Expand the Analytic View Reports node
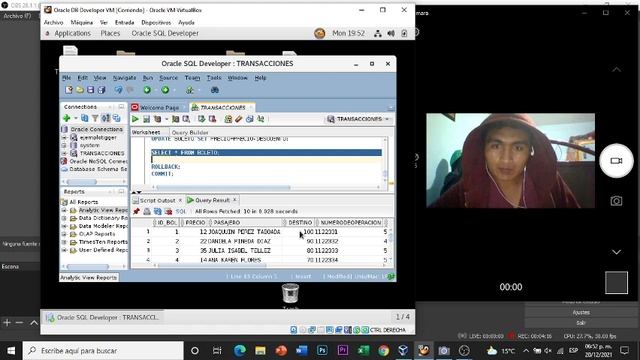 coord(64,210)
